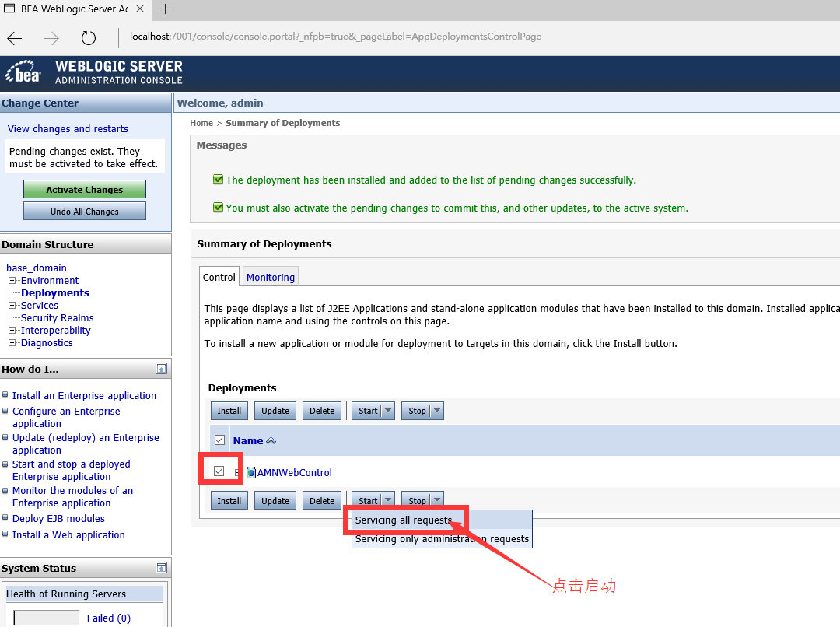Select the Control tab
840x627 pixels.
(219, 277)
